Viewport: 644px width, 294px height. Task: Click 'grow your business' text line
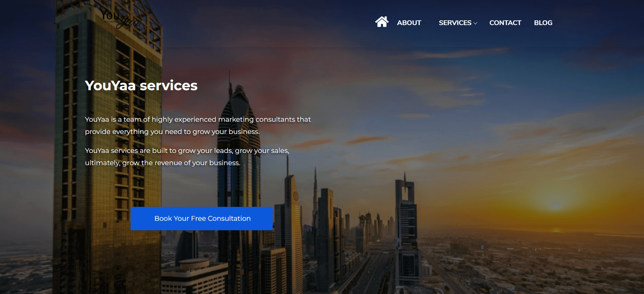[x=172, y=132]
